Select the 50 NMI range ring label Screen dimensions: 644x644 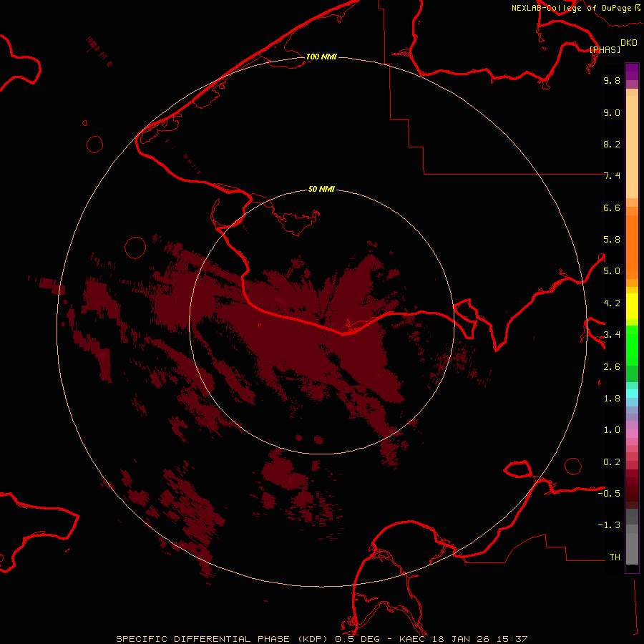click(321, 189)
